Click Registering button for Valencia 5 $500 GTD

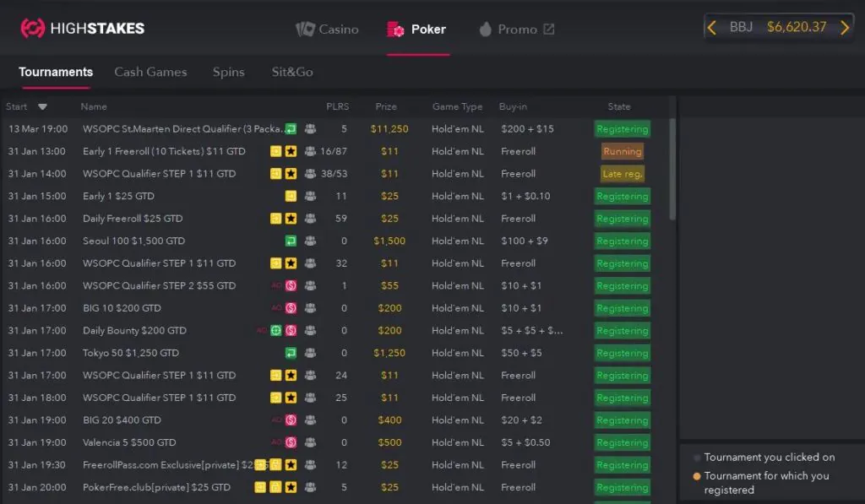point(622,442)
